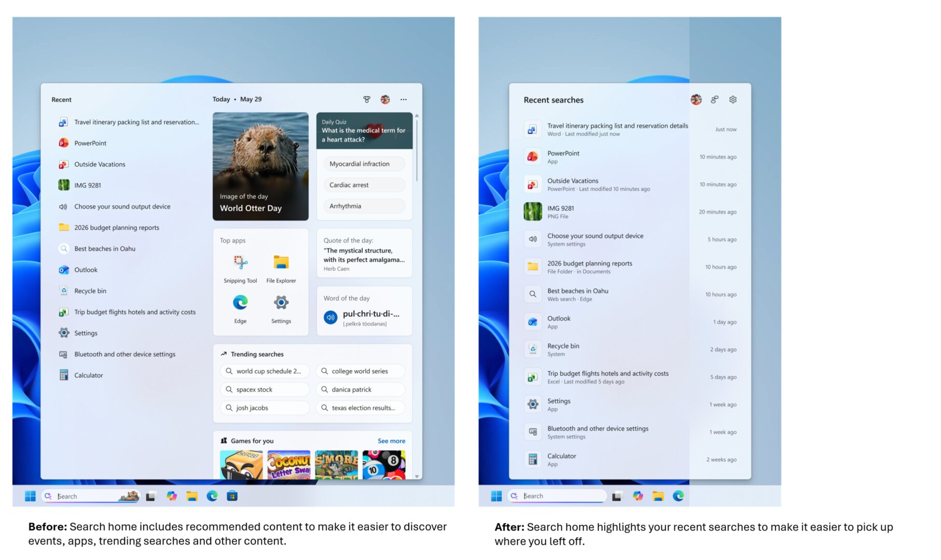The image size is (941, 560).
Task: Open Copilot on the After taskbar
Action: pyautogui.click(x=638, y=496)
